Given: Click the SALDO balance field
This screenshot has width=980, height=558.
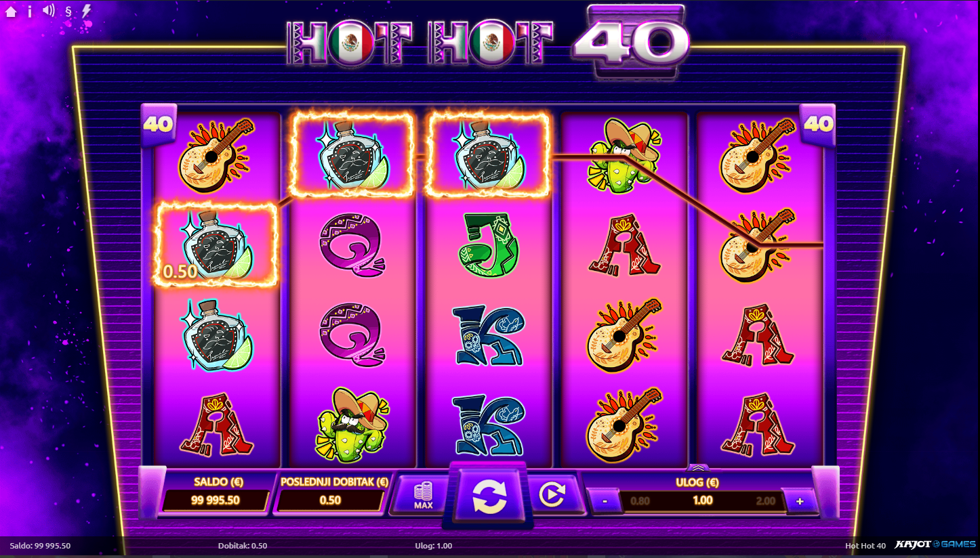Looking at the screenshot, I should point(216,500).
